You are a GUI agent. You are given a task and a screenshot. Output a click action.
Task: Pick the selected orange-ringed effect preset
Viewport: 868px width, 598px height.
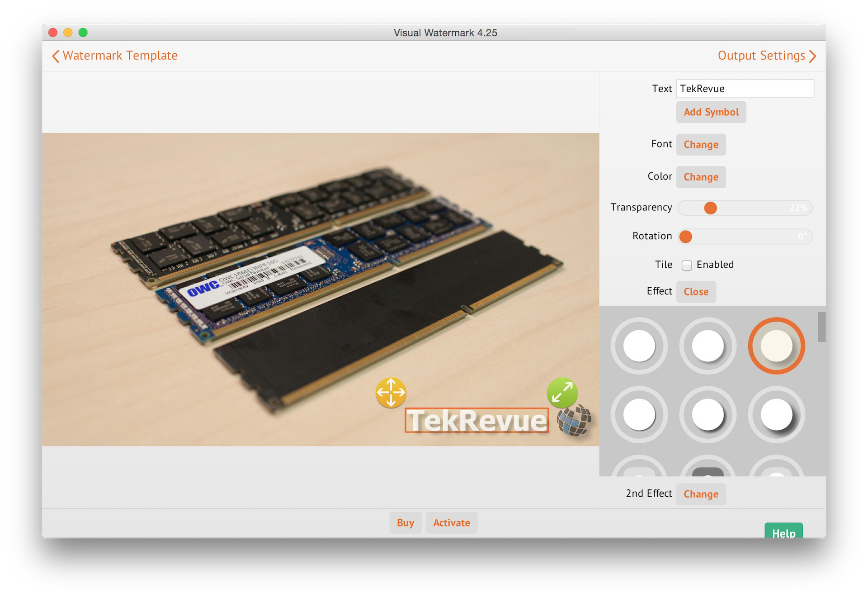[776, 346]
